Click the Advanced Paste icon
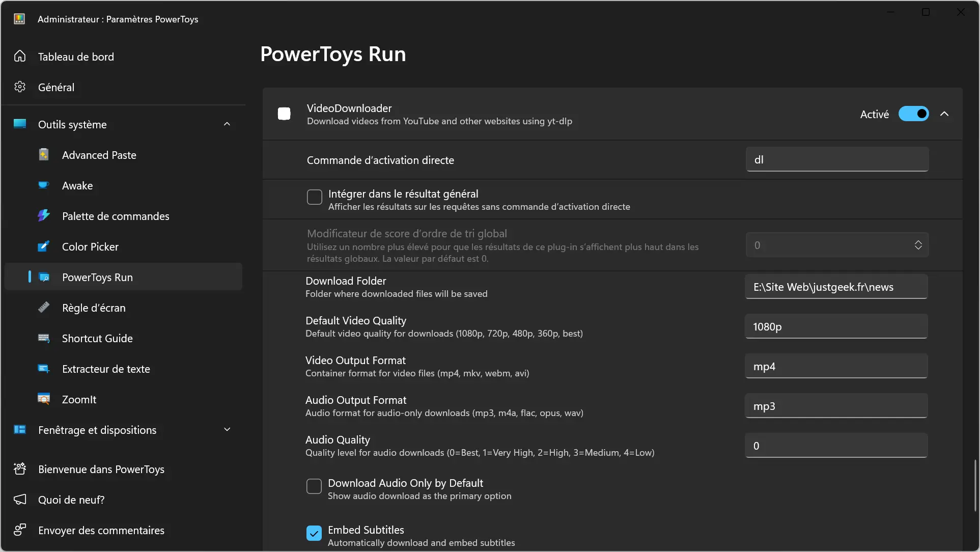980x552 pixels. (44, 154)
